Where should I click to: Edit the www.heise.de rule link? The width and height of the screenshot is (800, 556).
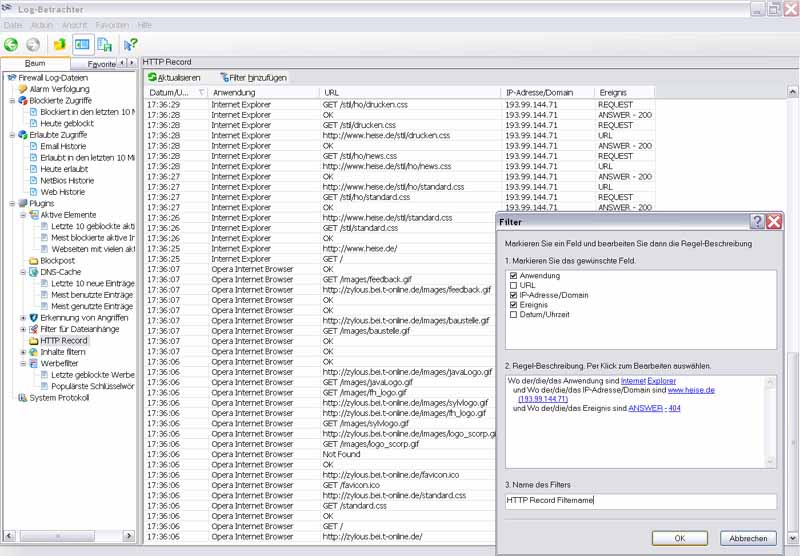[x=691, y=390]
